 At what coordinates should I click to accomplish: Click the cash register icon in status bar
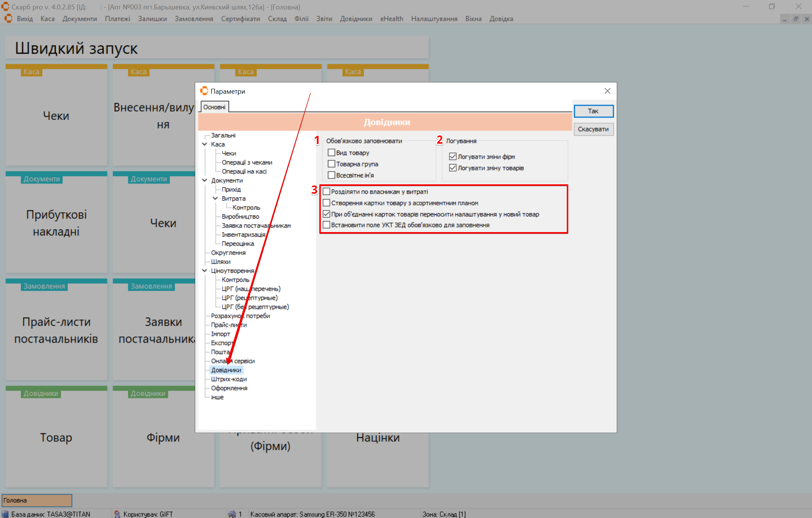point(232,514)
